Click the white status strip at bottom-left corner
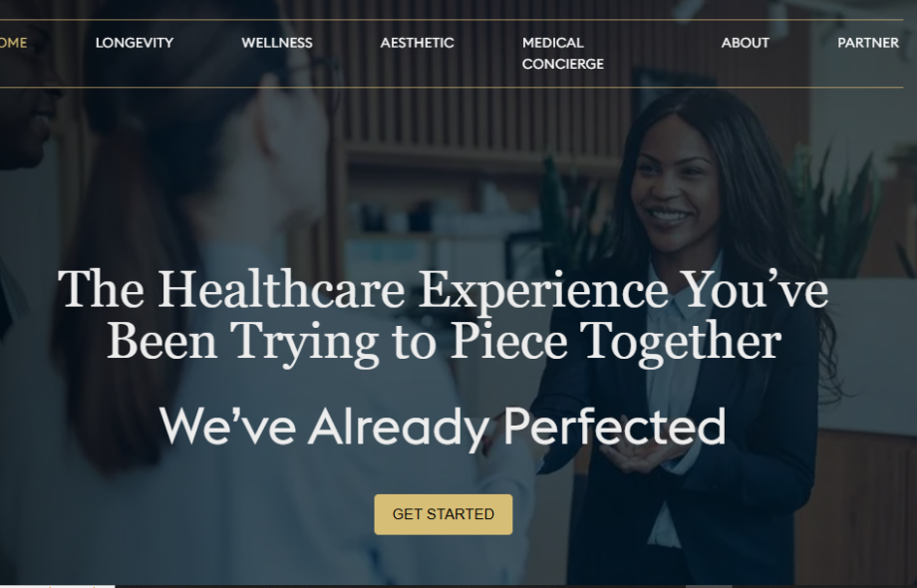Screen dimensions: 917x588 point(58,586)
